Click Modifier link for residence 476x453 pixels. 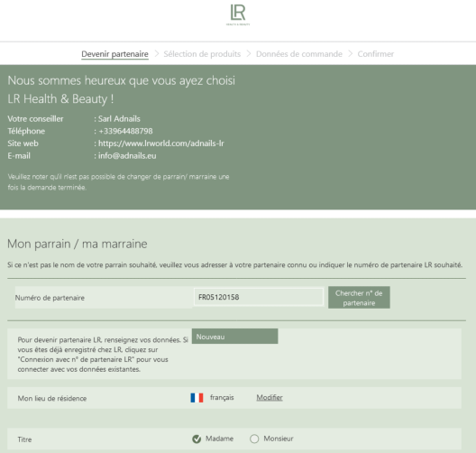(270, 397)
